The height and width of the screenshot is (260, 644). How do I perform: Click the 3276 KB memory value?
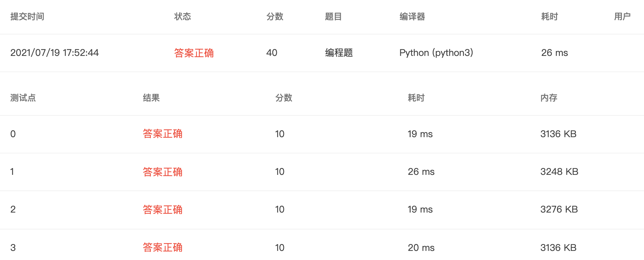click(559, 209)
